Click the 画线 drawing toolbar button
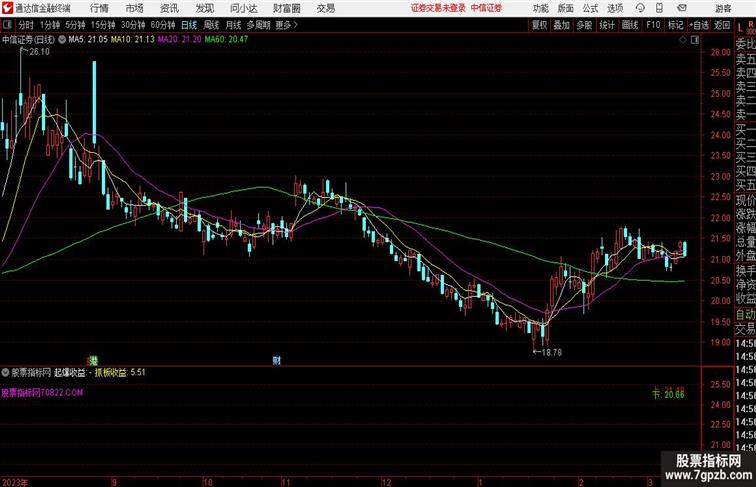 coord(630,25)
